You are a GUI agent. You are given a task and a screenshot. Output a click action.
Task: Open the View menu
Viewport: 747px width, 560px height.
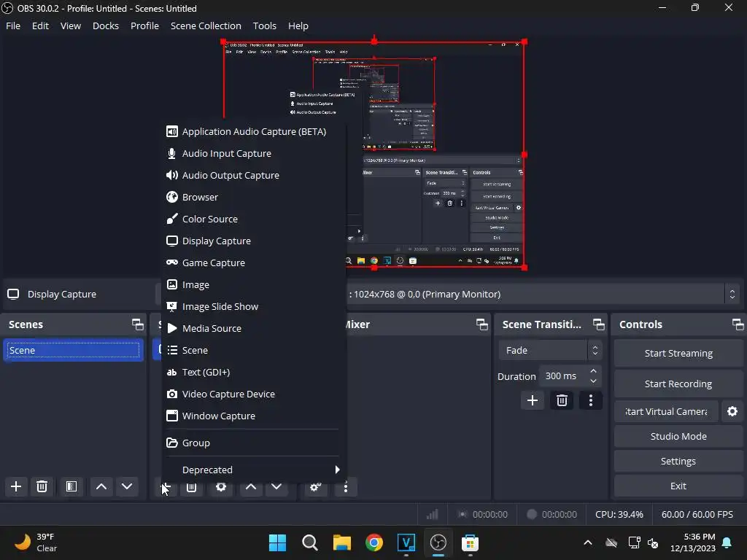tap(71, 26)
